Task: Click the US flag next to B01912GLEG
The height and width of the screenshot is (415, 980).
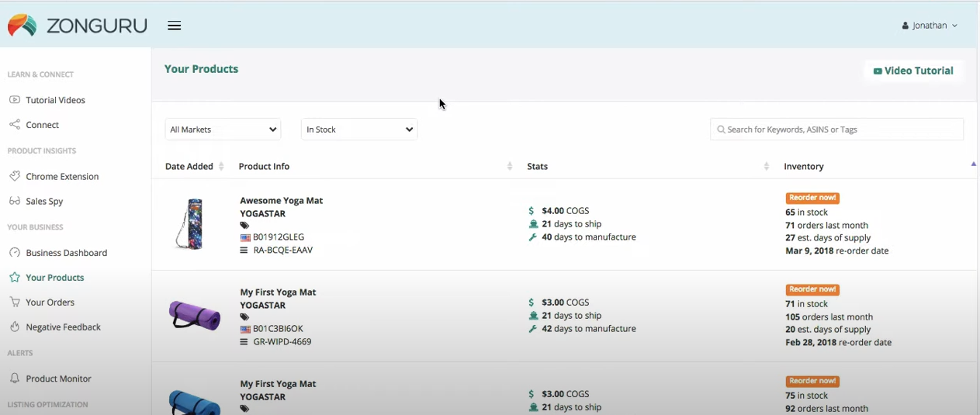Action: pos(245,238)
